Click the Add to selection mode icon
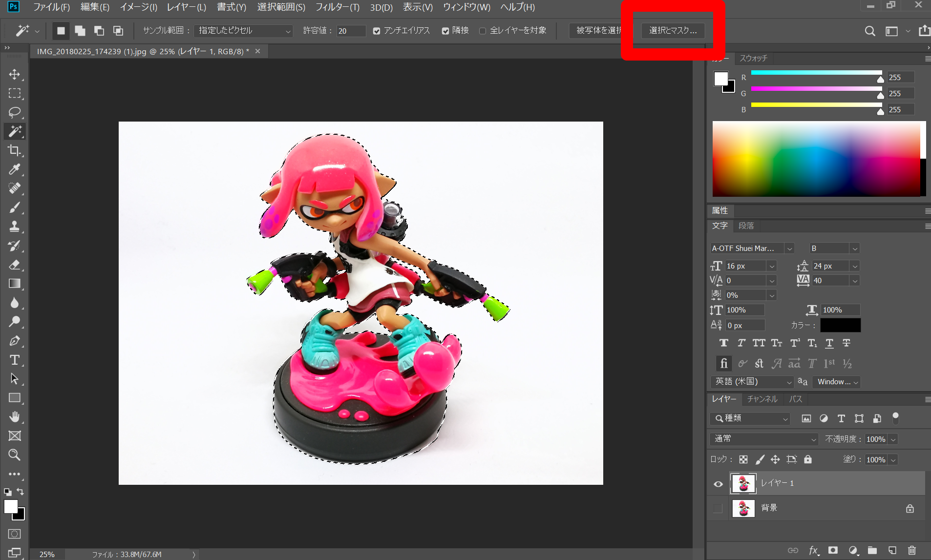The width and height of the screenshot is (931, 560). click(x=80, y=31)
